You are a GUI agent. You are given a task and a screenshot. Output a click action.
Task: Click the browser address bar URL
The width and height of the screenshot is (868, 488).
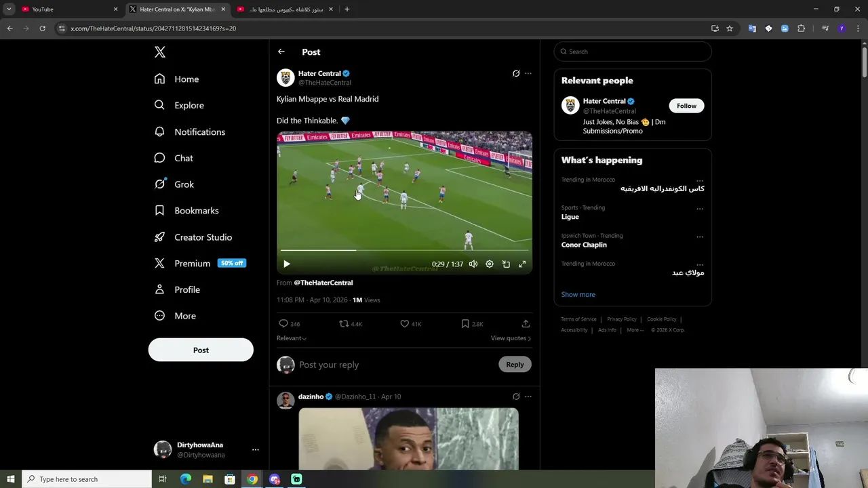click(x=153, y=28)
